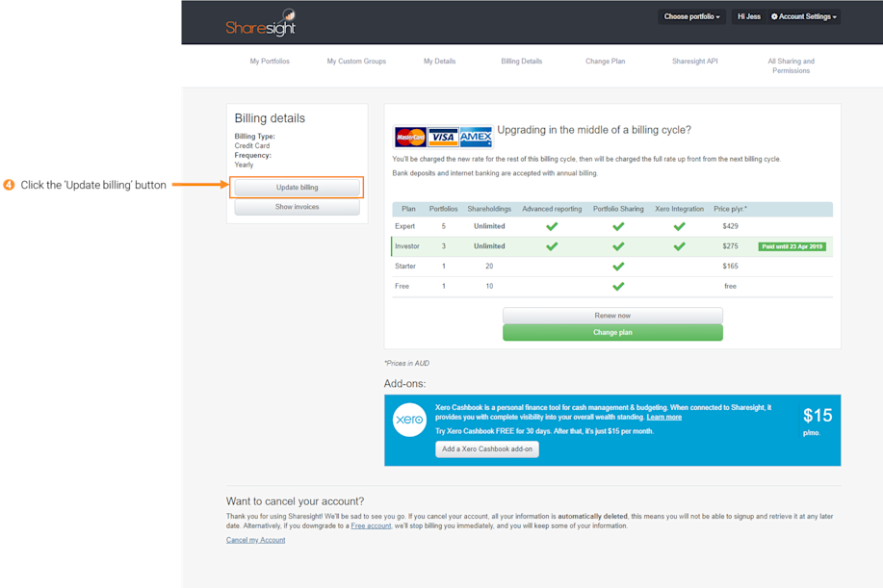Viewport: 883px width, 588px height.
Task: Click the Sharesight logo
Action: tap(261, 22)
